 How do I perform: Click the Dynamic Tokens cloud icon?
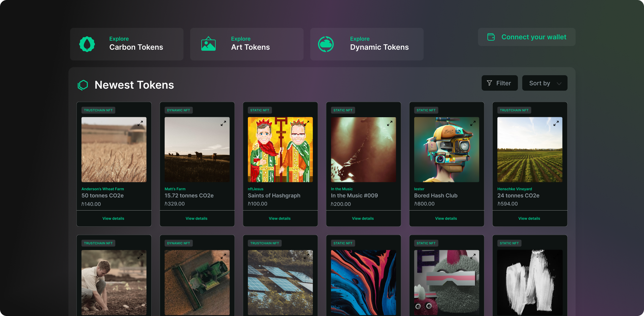[326, 44]
